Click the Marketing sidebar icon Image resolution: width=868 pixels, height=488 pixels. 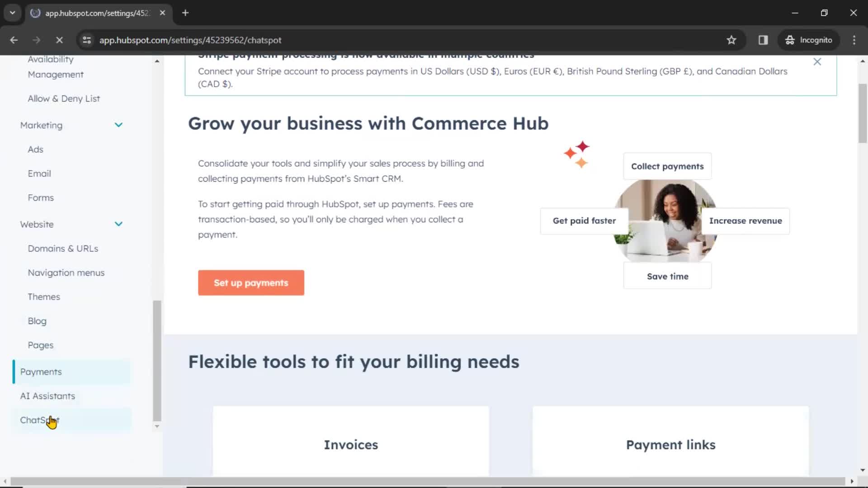(40, 125)
